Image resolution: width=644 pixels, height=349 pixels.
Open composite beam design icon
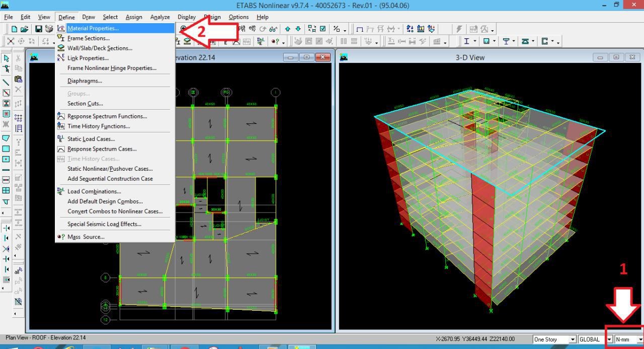[506, 41]
